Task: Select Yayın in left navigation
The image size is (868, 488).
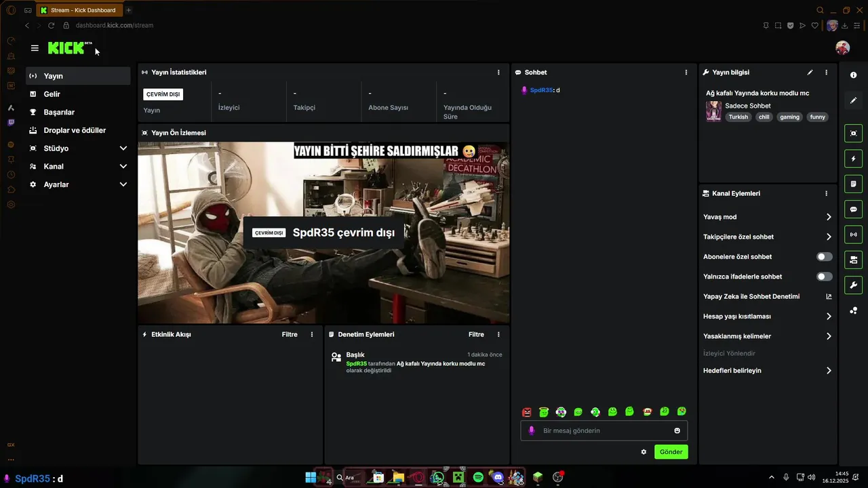Action: 78,76
